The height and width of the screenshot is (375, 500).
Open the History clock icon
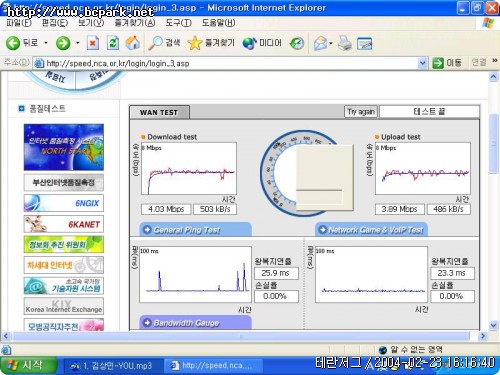tap(297, 43)
